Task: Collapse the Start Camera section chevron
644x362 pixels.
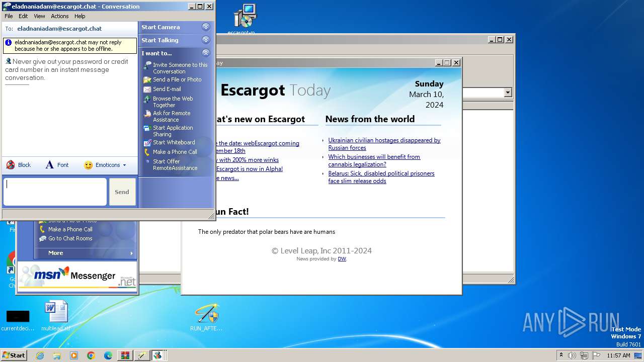Action: click(x=206, y=27)
